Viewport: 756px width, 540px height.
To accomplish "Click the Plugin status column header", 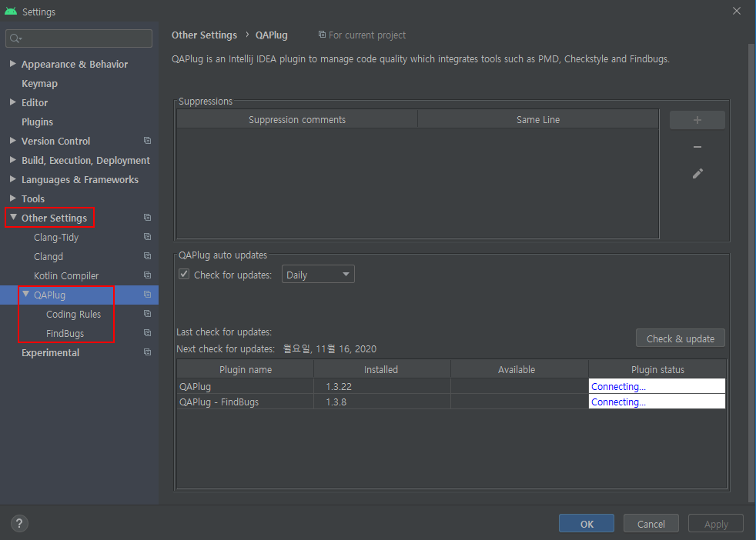I will tap(657, 369).
